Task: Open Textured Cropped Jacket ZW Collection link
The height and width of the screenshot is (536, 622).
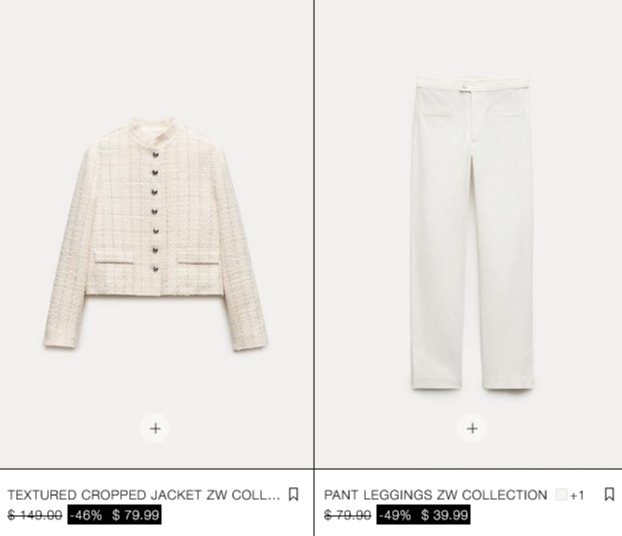Action: pos(144,495)
